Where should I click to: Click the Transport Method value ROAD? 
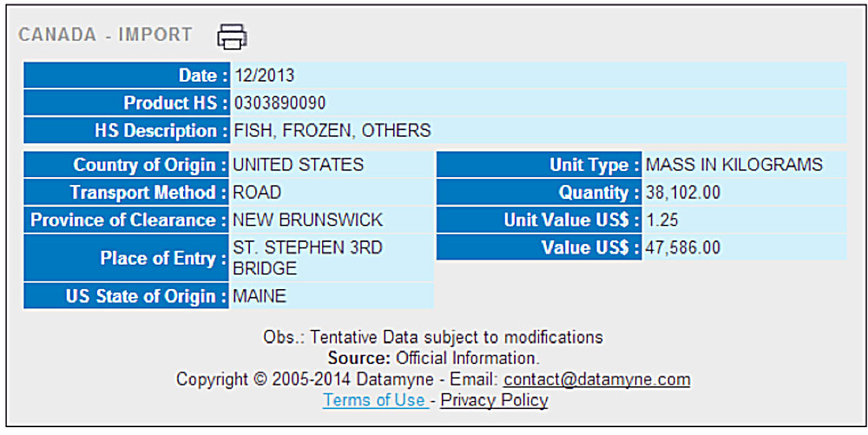[x=257, y=192]
